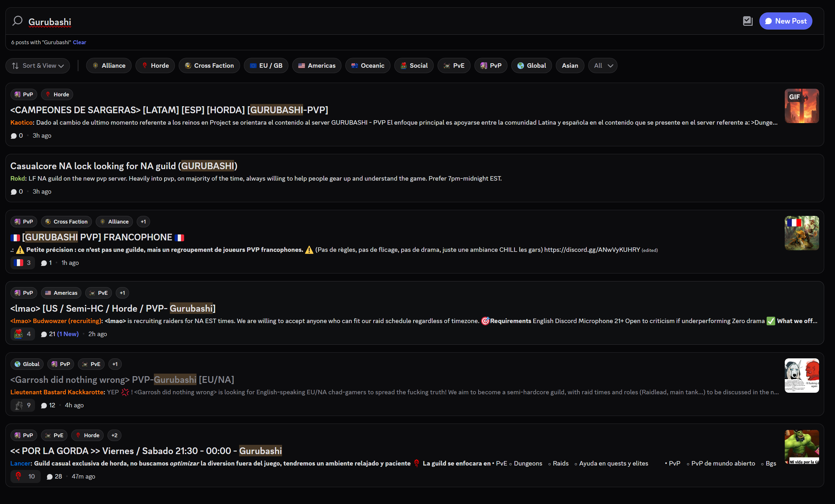Click the PvP tag on the Garrosh post
This screenshot has width=835, height=504.
(61, 364)
